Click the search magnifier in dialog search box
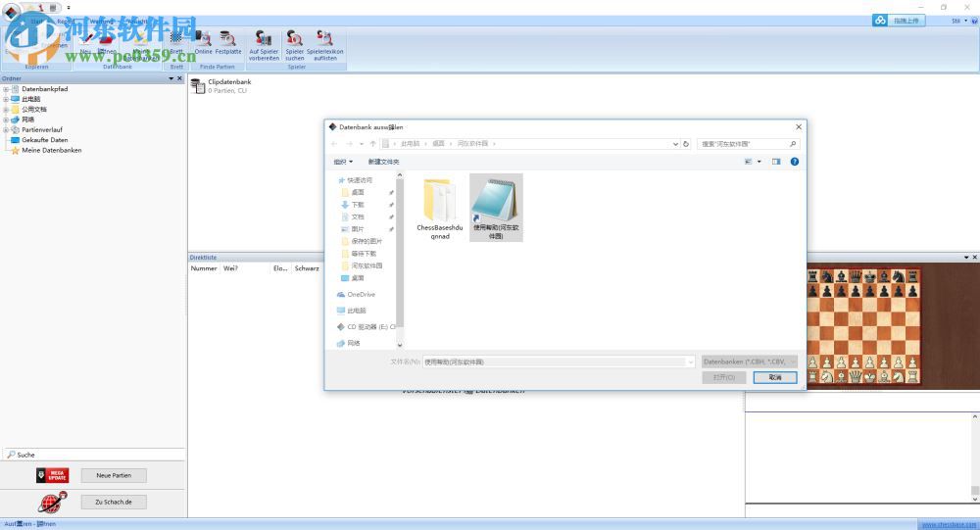 pyautogui.click(x=793, y=144)
